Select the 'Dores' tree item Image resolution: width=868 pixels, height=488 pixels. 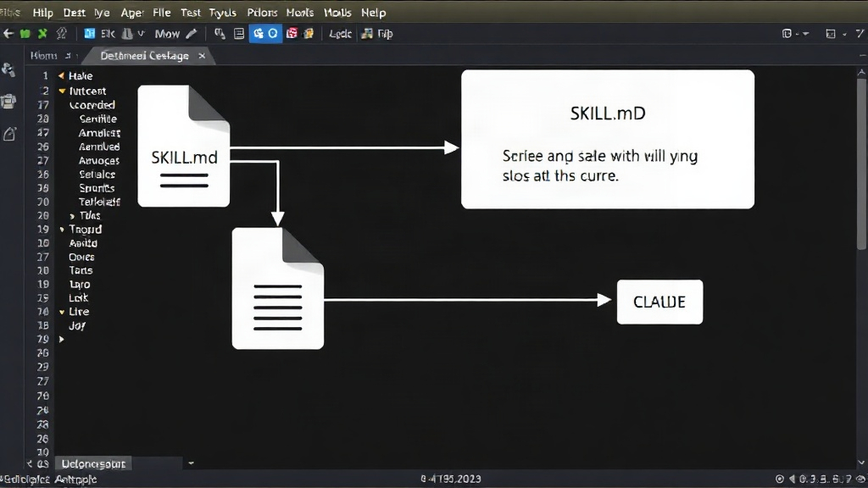coord(81,258)
